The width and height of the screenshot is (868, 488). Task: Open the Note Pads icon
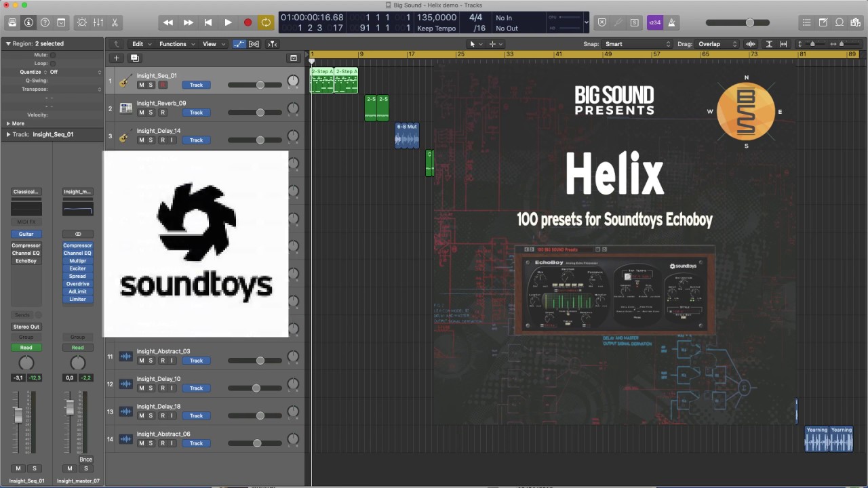823,22
